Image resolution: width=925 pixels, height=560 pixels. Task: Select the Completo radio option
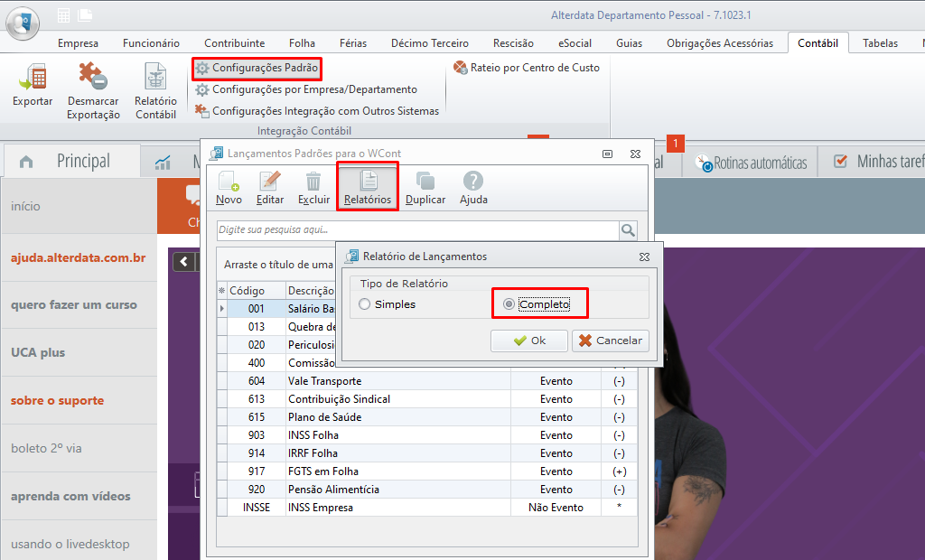537,304
